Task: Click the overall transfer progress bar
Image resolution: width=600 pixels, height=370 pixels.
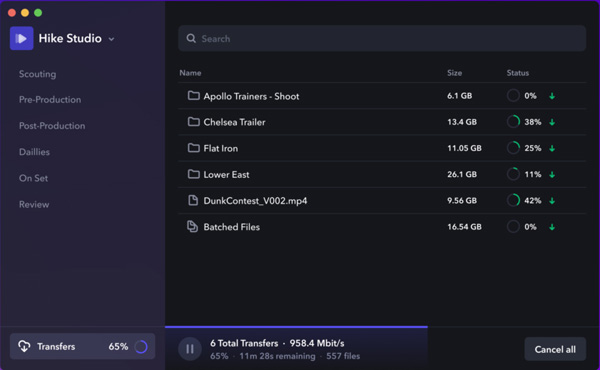Action: pos(296,327)
